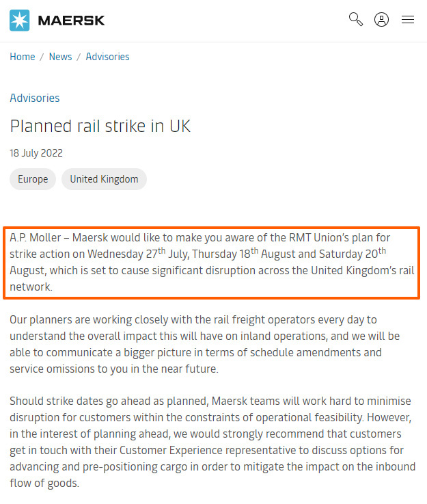The width and height of the screenshot is (427, 504).
Task: Click the second slash separator after News
Action: click(x=79, y=57)
